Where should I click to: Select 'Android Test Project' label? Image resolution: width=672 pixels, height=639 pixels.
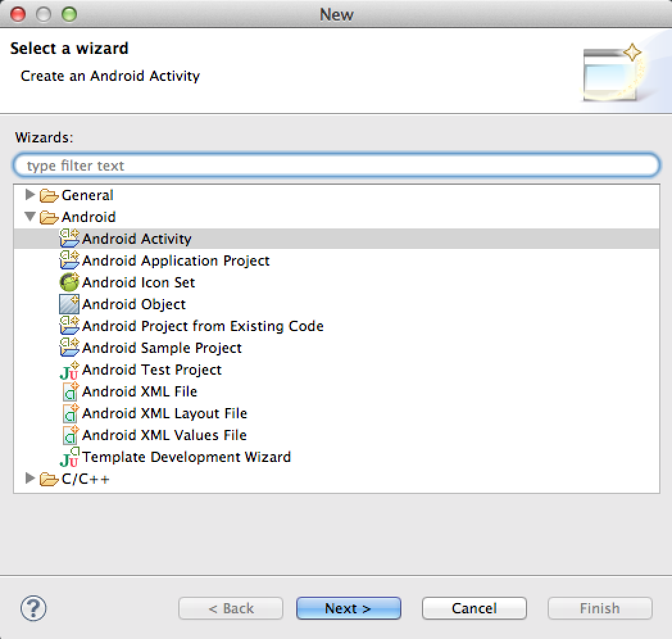click(x=152, y=370)
